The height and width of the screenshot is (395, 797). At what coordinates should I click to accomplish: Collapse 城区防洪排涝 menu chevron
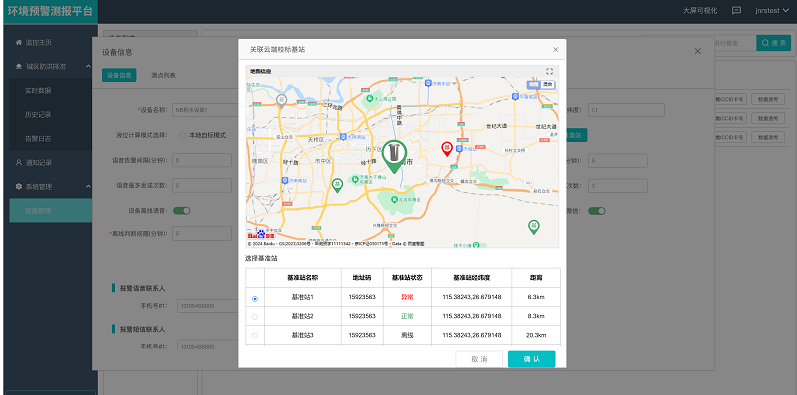(x=88, y=66)
